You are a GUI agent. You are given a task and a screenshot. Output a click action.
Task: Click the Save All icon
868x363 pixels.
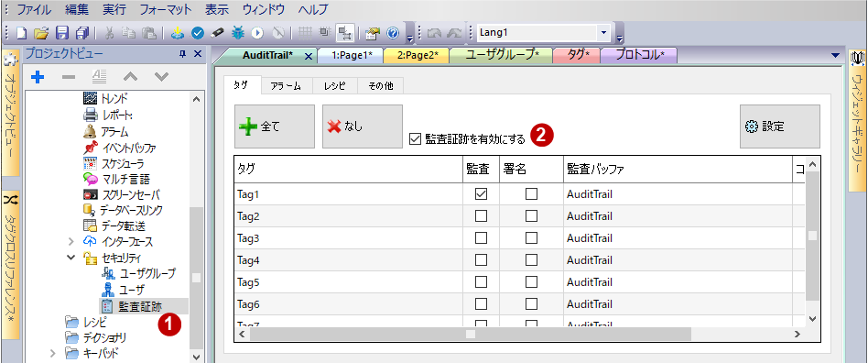(x=82, y=33)
